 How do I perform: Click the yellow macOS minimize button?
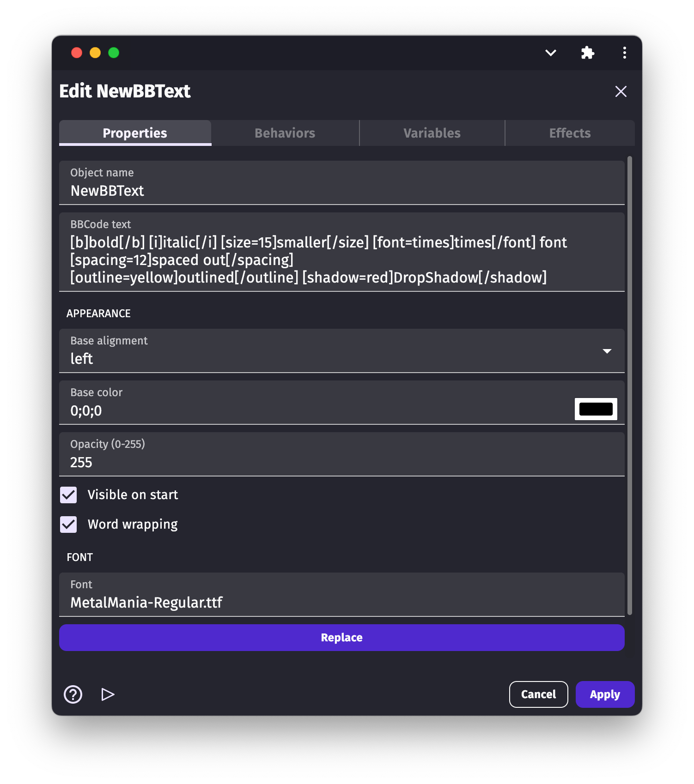tap(95, 53)
